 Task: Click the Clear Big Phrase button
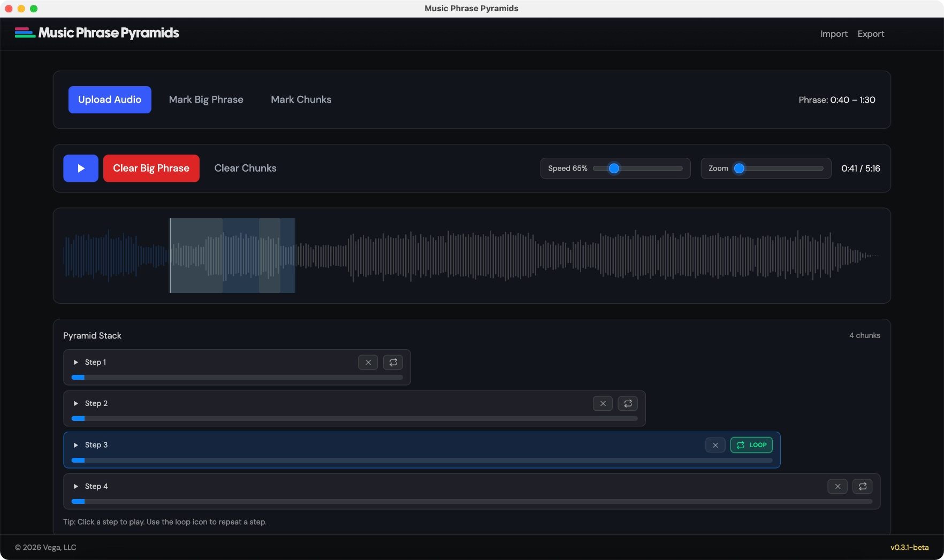pos(151,168)
